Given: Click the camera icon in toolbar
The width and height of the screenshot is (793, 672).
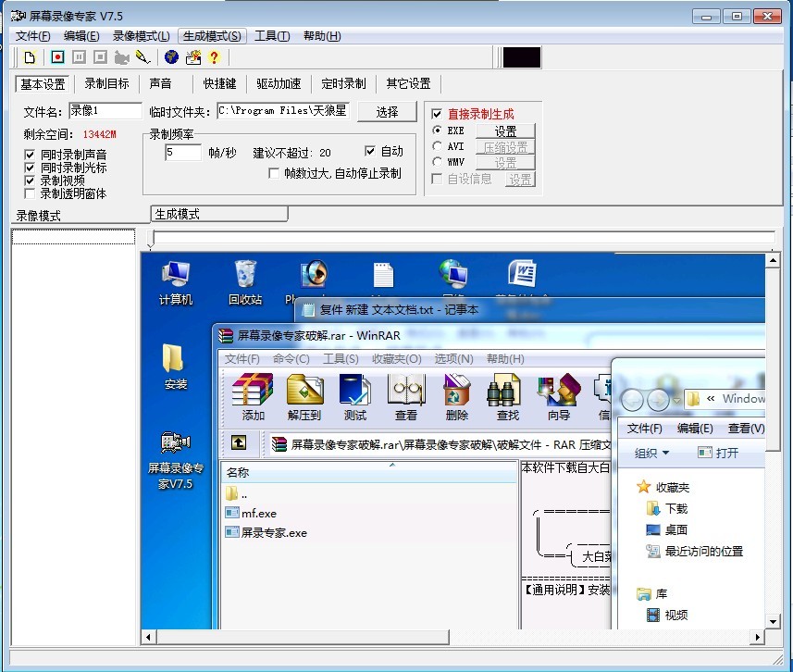Looking at the screenshot, I should (121, 57).
